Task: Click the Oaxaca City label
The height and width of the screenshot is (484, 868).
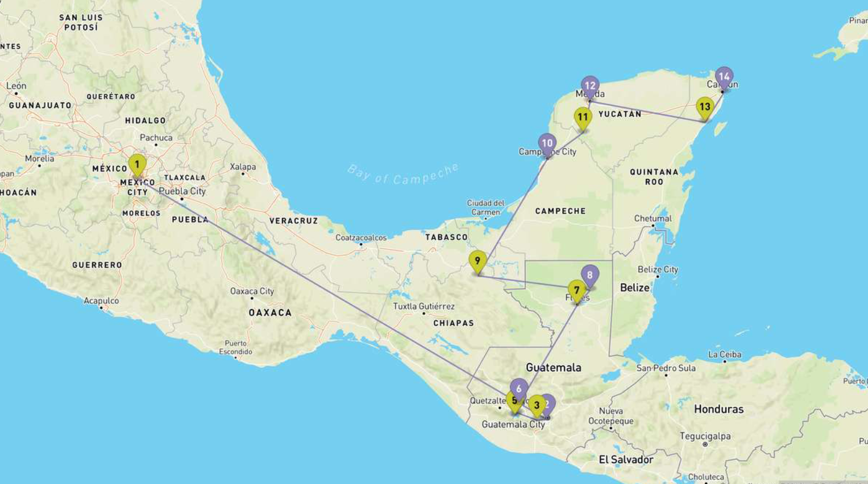Action: [x=252, y=291]
